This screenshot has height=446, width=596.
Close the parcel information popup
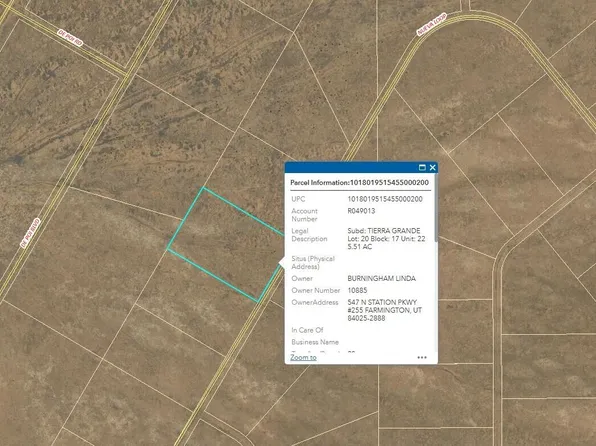433,167
